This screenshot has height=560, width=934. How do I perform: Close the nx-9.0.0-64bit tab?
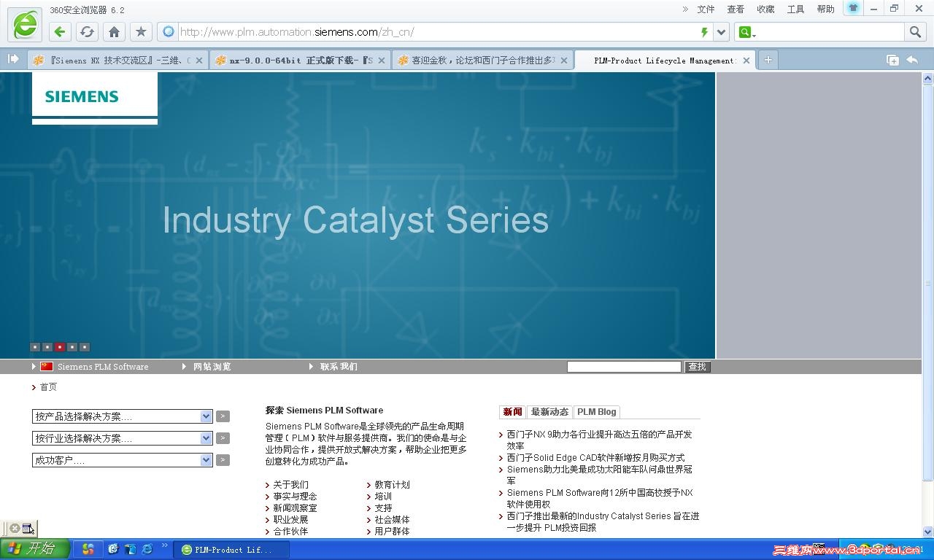tap(381, 61)
